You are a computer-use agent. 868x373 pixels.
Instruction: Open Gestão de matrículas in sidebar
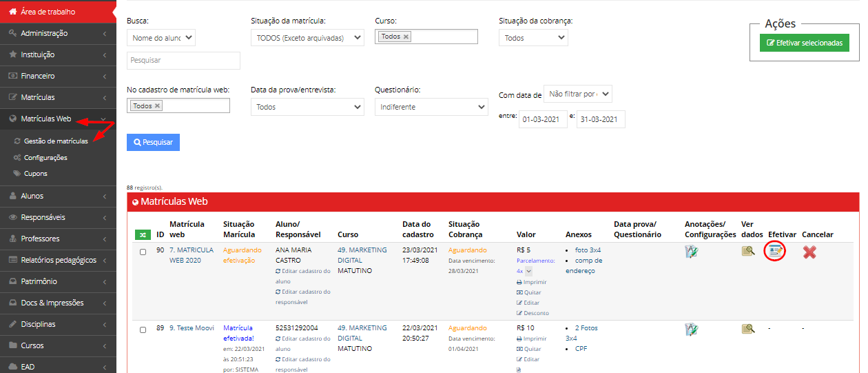[56, 141]
